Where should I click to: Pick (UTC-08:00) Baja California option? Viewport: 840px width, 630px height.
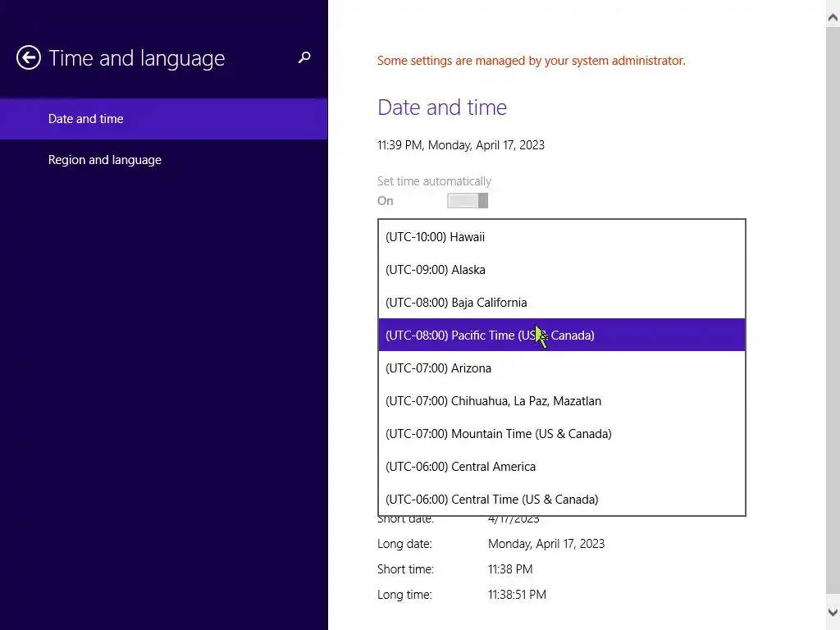pyautogui.click(x=561, y=302)
